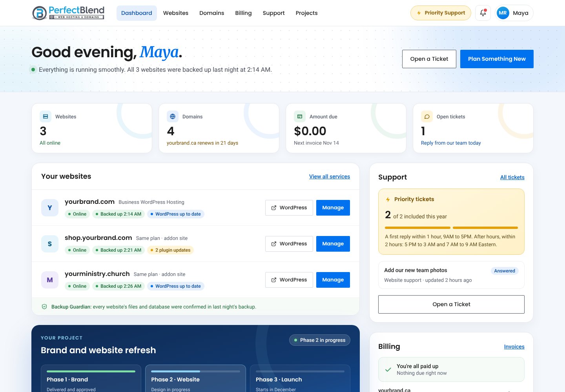
Task: Click the PerfectBlend logo
Action: pyautogui.click(x=68, y=13)
